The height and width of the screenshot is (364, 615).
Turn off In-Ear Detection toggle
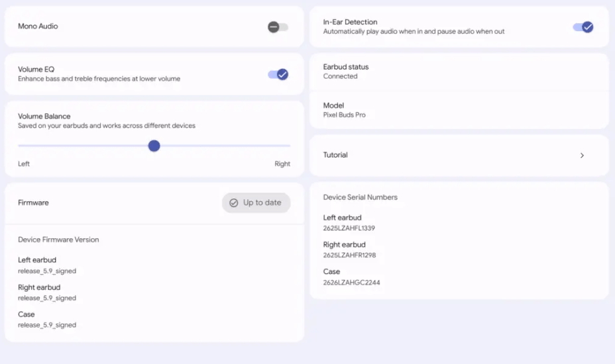583,27
